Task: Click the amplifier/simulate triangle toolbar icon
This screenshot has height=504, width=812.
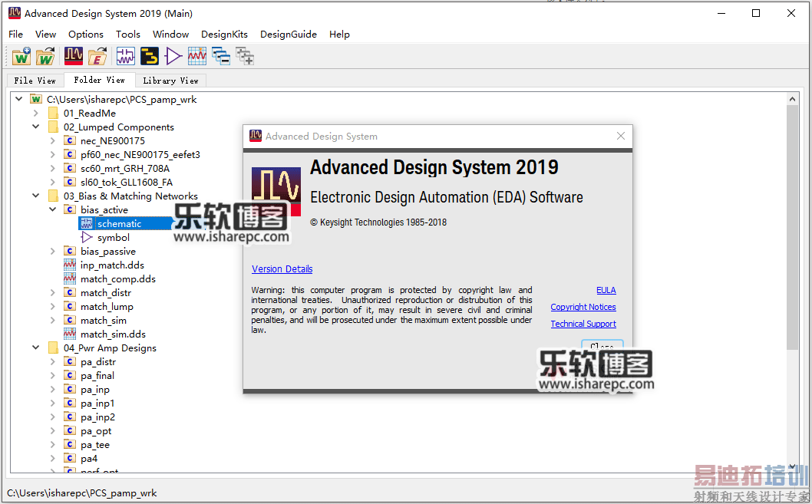Action: click(x=172, y=55)
